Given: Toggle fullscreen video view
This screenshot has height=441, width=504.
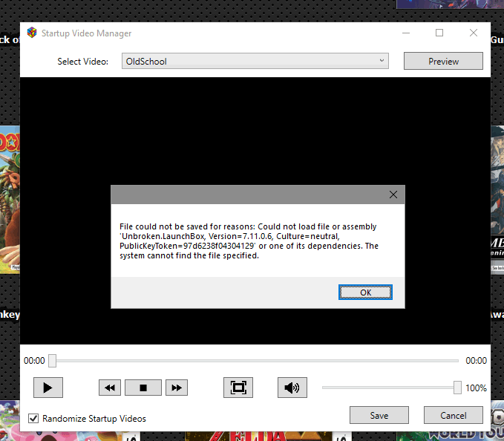Looking at the screenshot, I should [238, 388].
